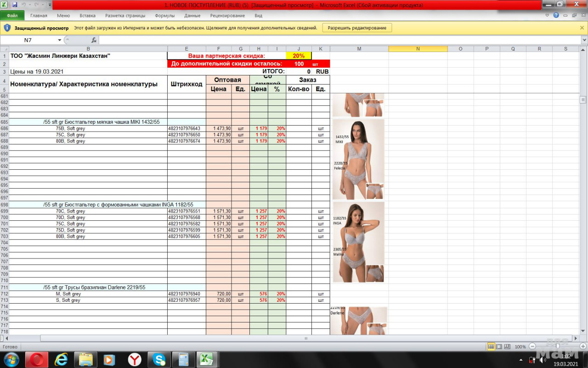Click the volume speaker tray icon
This screenshot has height=368, width=588.
(543, 360)
